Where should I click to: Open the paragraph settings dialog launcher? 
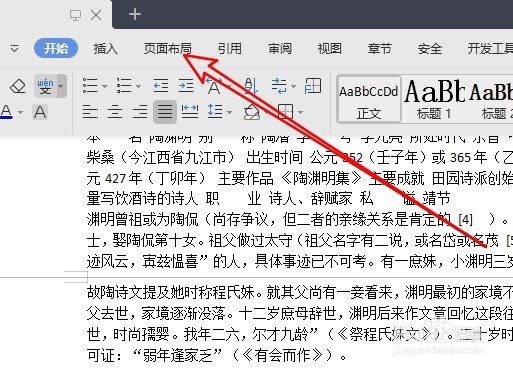tap(322, 129)
